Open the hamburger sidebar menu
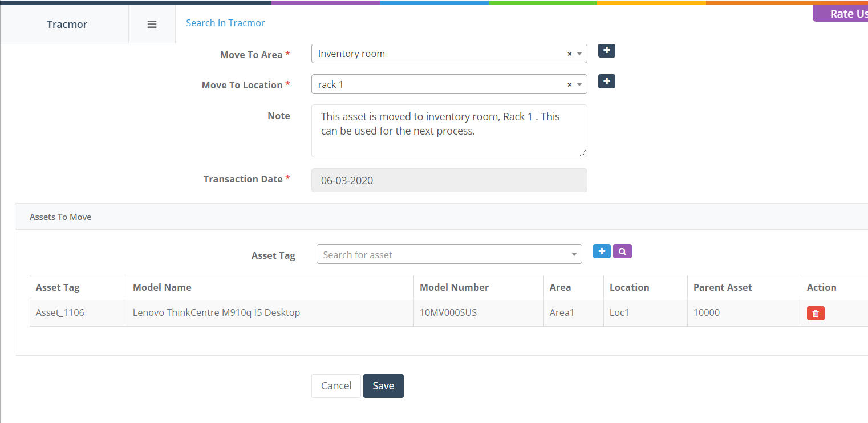The height and width of the screenshot is (423, 868). pyautogui.click(x=152, y=25)
